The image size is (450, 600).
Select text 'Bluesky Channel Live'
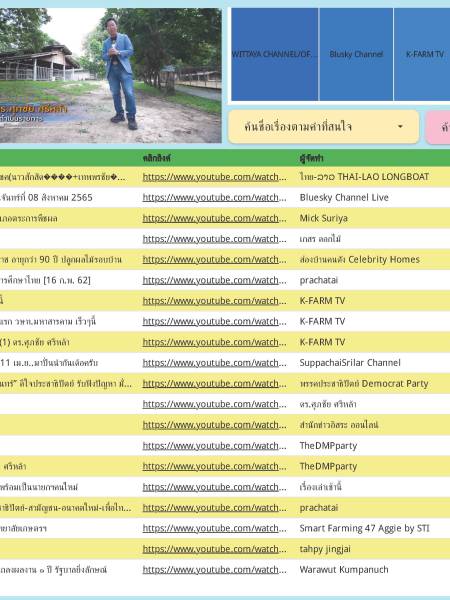pos(344,197)
